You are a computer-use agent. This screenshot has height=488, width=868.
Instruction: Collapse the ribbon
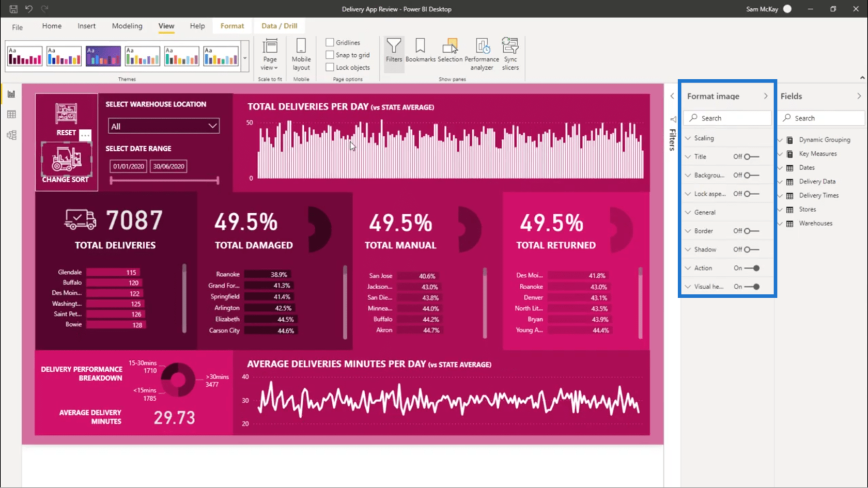862,77
